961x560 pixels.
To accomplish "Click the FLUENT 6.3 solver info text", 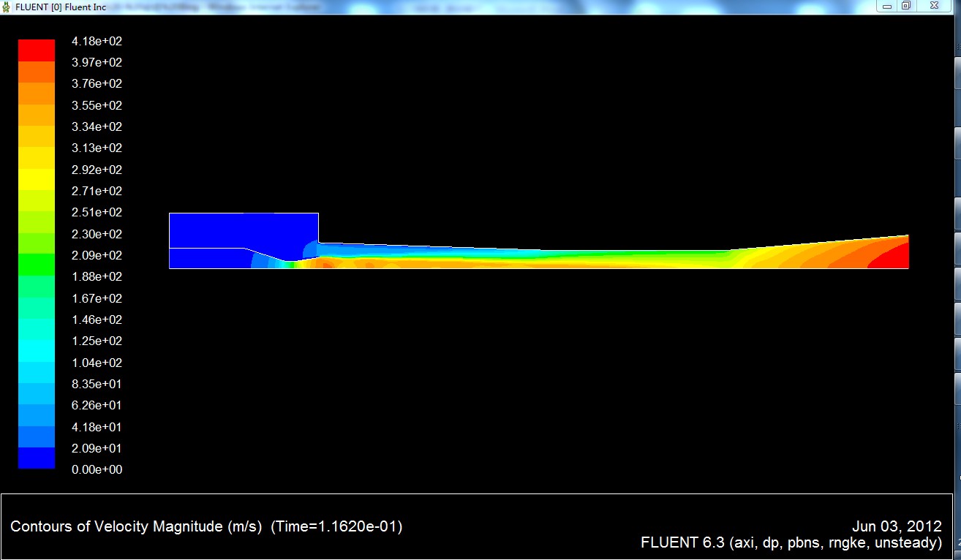I will coord(791,542).
